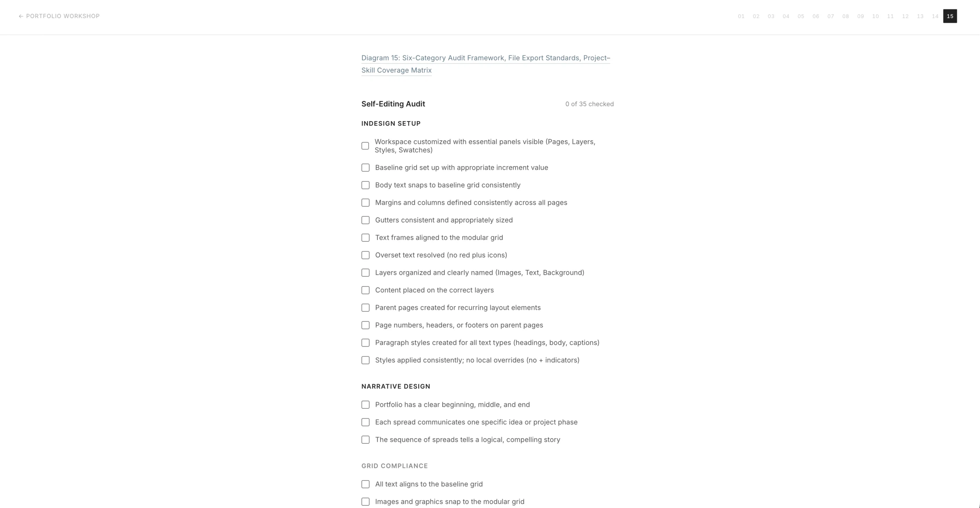Select the active page 15 tab
The width and height of the screenshot is (980, 508).
(950, 16)
